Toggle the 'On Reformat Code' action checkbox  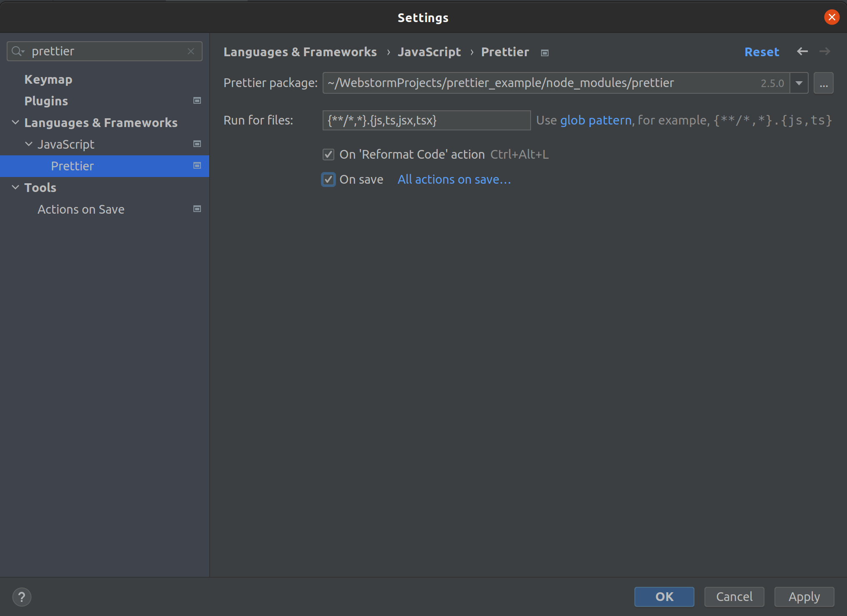(329, 154)
